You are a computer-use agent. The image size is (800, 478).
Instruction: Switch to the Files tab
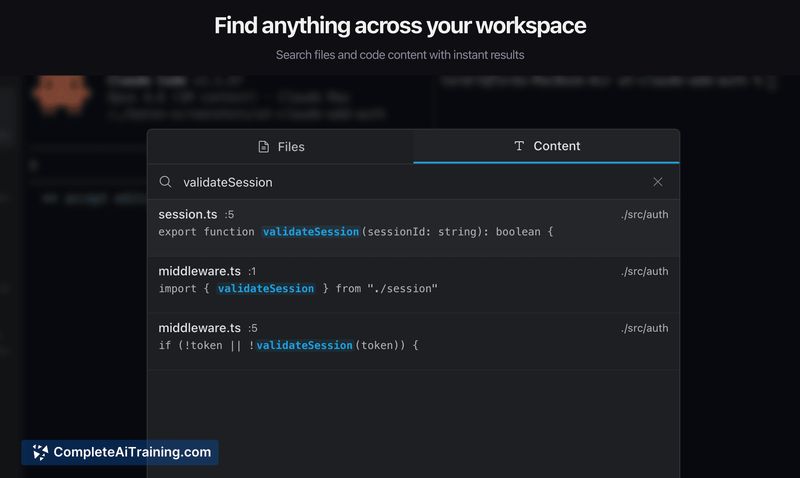pos(280,146)
